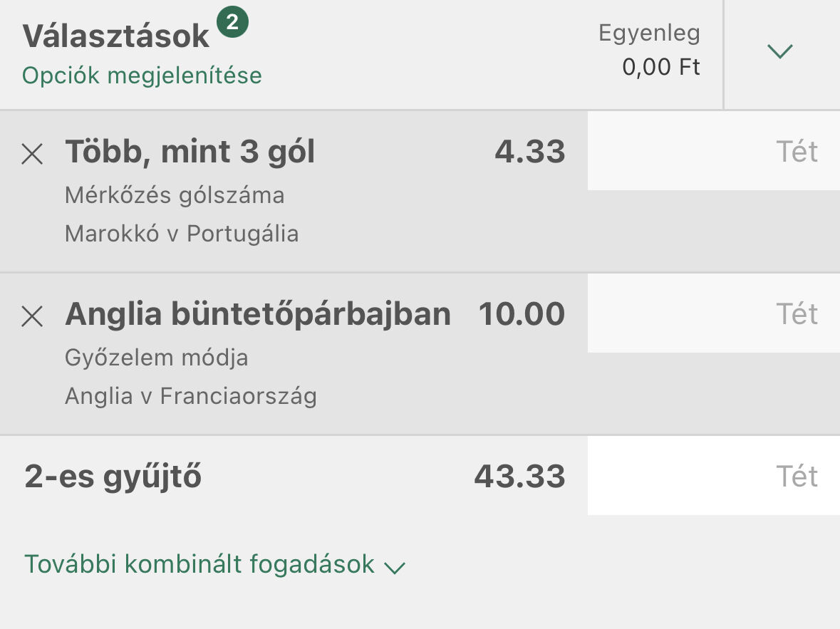840x629 pixels.
Task: Open the Marokkó v Portugália match
Action: point(181,234)
